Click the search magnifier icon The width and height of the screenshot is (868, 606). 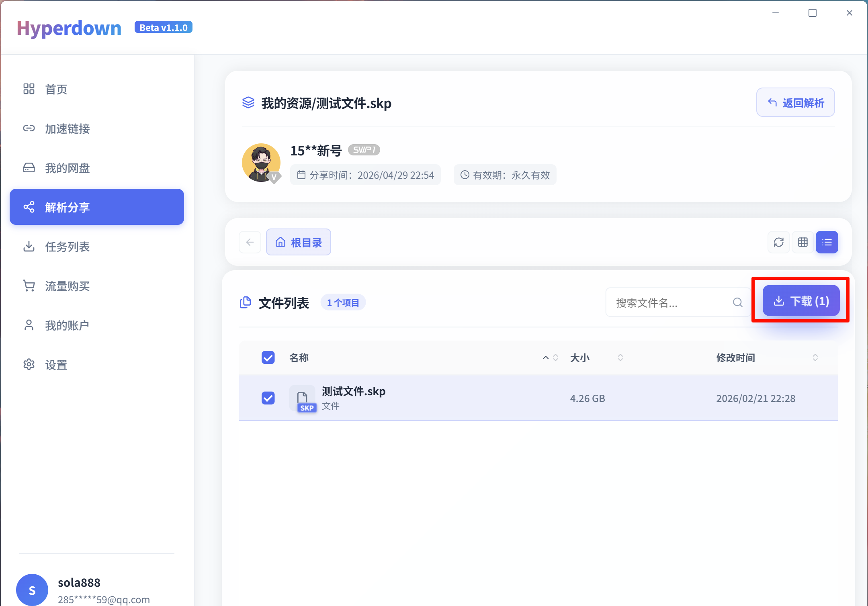point(737,302)
